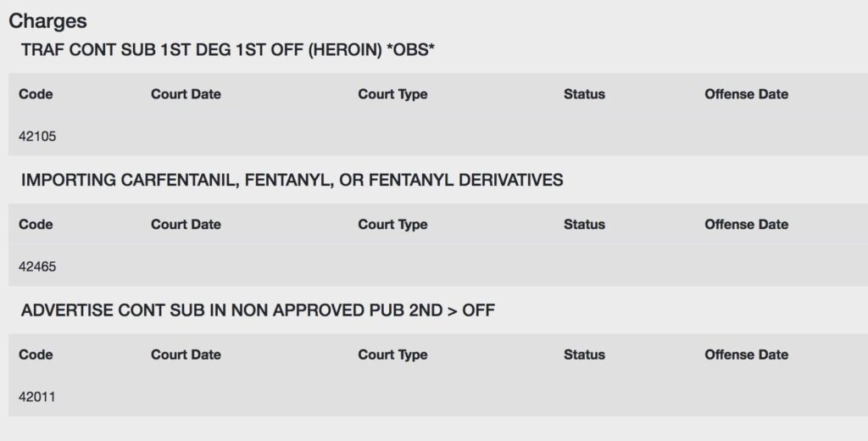
Task: Click Offense Date header in the heroin charge table
Action: click(746, 94)
